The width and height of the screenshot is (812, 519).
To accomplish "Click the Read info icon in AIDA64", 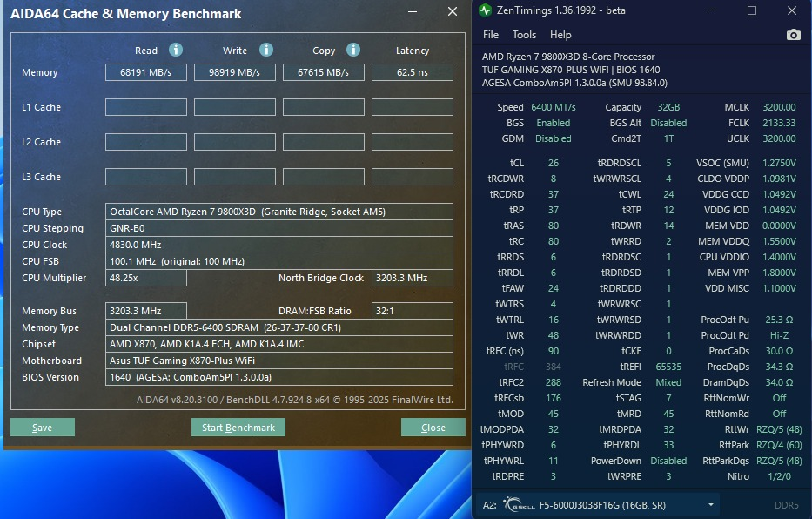I will coord(176,50).
